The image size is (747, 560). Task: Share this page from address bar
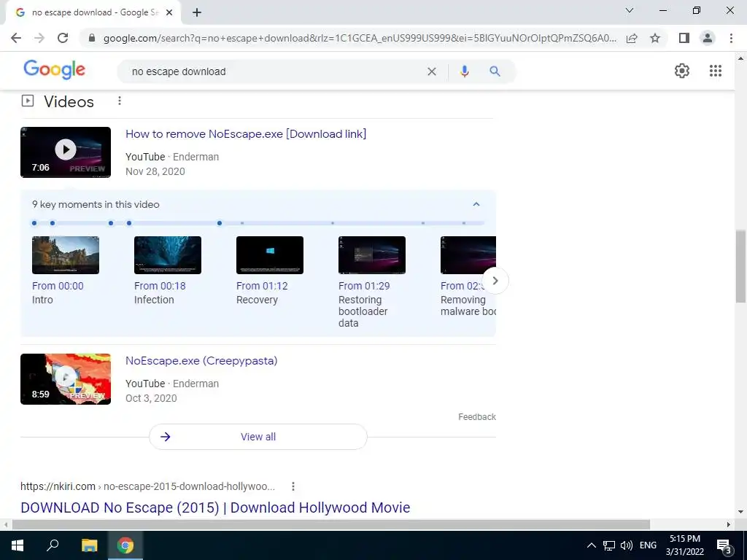[x=632, y=38]
